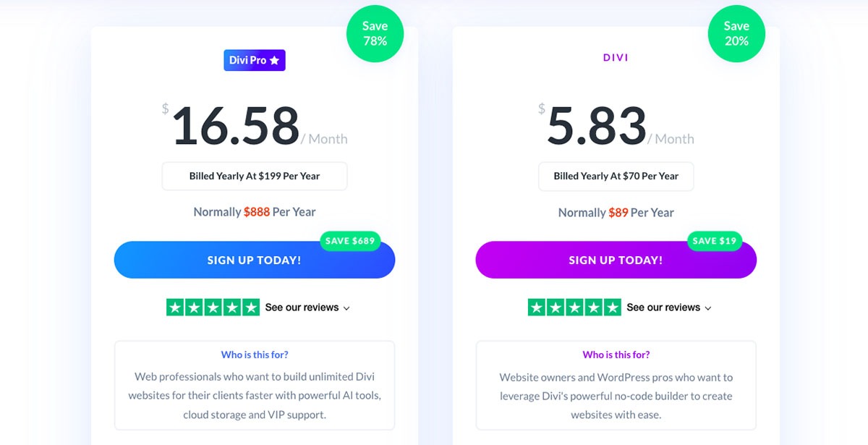Click the Save 78% green circle badge
Image resolution: width=868 pixels, height=445 pixels.
[x=375, y=33]
